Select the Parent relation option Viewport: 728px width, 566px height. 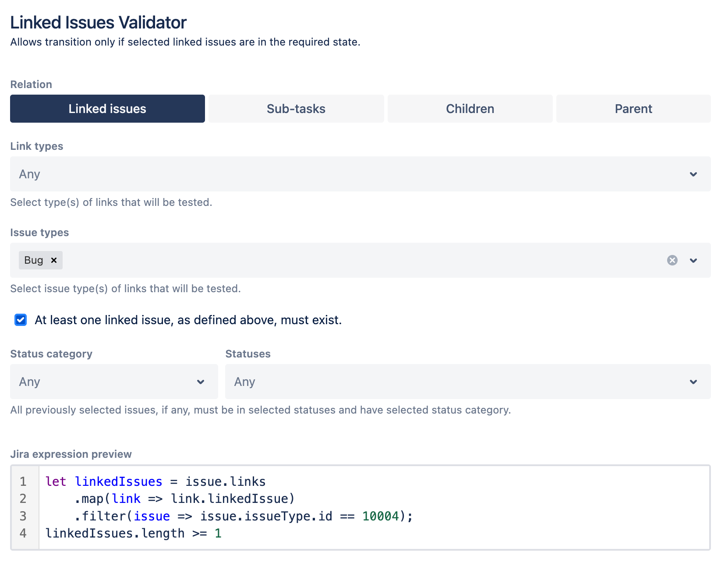coord(633,109)
